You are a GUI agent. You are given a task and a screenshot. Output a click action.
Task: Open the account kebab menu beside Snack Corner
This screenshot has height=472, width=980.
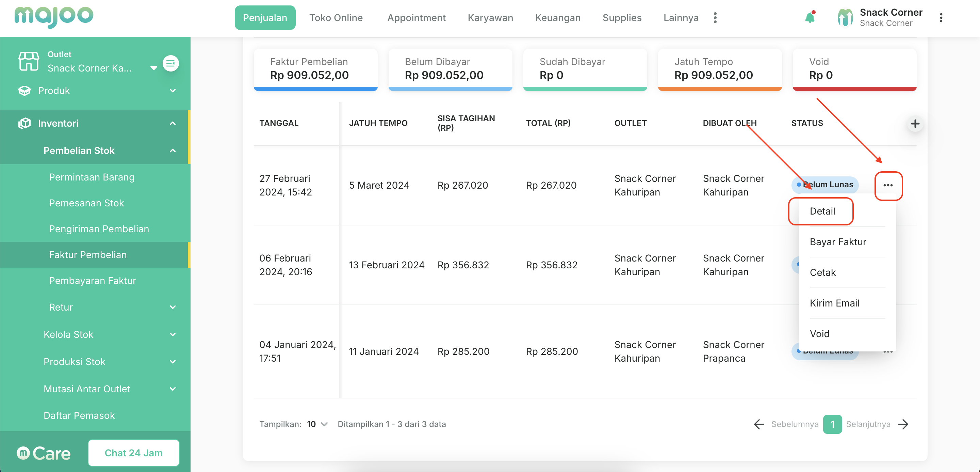click(x=941, y=17)
